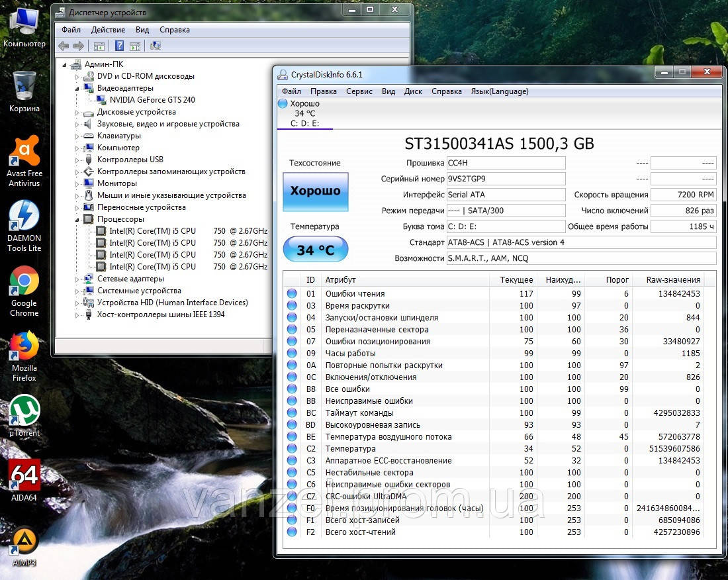The width and height of the screenshot is (728, 580).
Task: Expand the Клавиатуры node
Action: [x=77, y=136]
